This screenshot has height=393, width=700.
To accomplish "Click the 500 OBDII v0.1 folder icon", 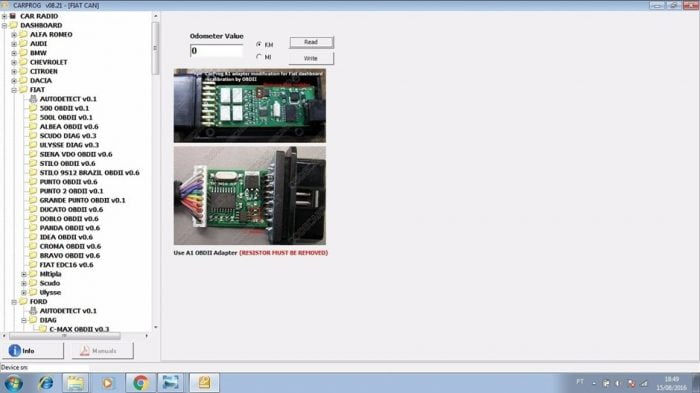I will (x=33, y=108).
